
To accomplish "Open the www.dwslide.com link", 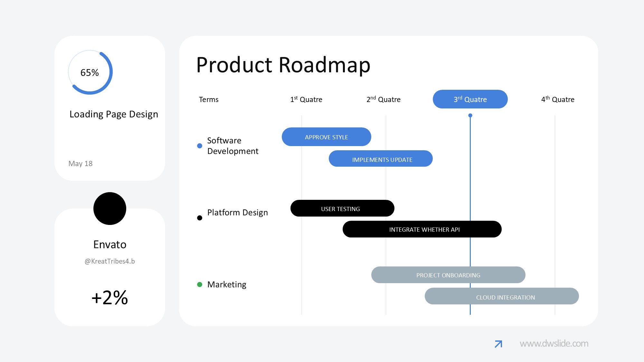I will [554, 344].
